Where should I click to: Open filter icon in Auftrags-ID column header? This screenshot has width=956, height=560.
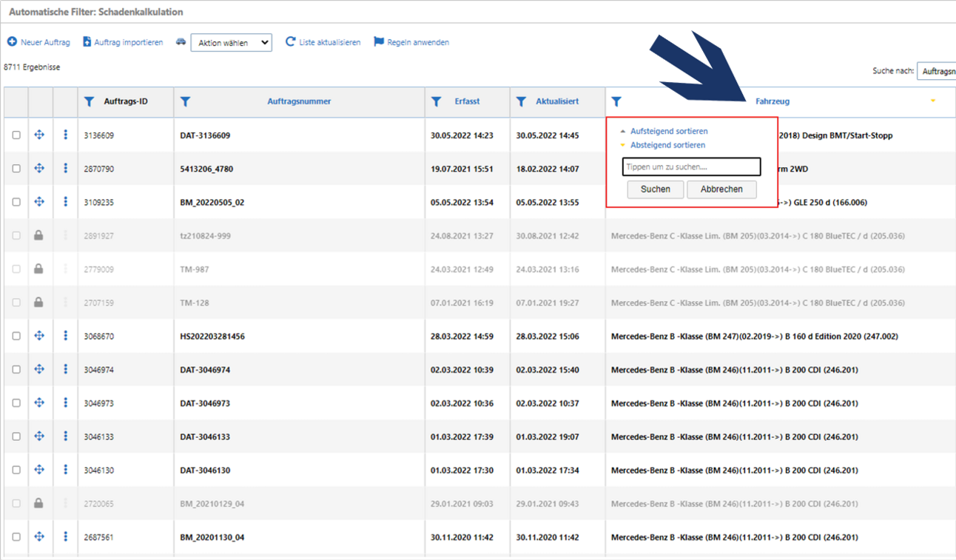pyautogui.click(x=90, y=101)
